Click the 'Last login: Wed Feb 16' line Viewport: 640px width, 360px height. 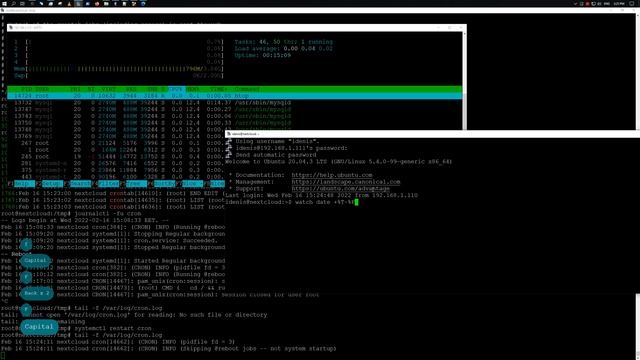(x=321, y=196)
